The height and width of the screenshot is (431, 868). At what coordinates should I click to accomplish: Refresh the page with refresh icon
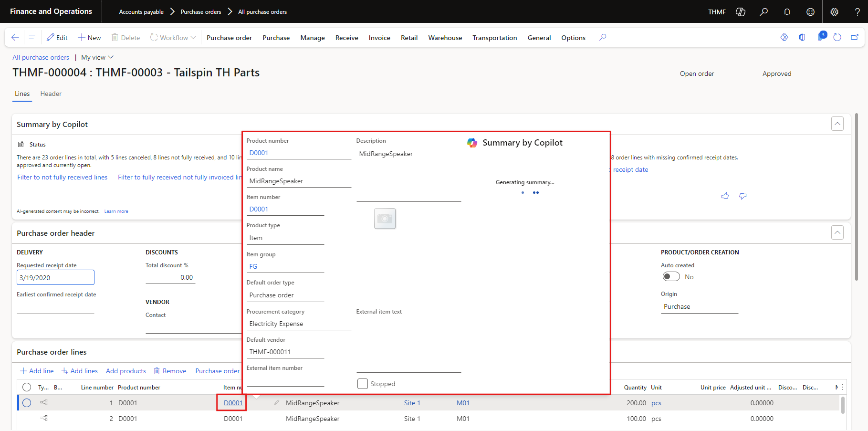tap(837, 37)
